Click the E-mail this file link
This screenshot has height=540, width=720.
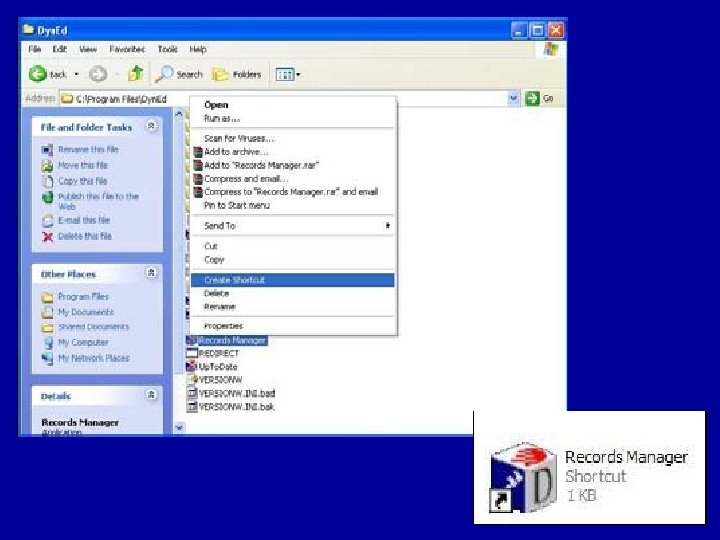[84, 220]
